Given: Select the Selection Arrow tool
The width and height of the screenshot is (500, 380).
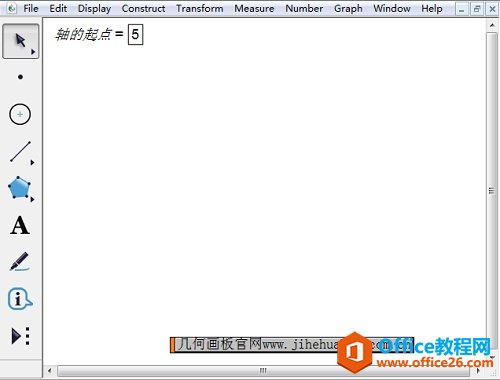Looking at the screenshot, I should click(21, 41).
